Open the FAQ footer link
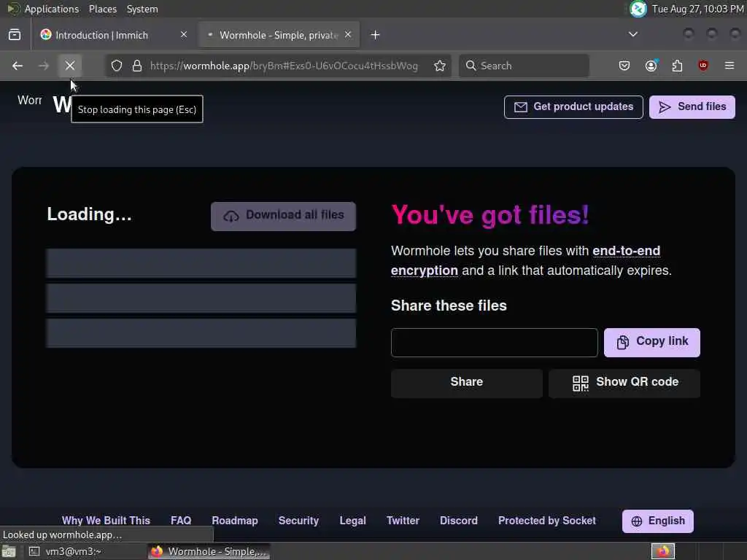 click(181, 521)
